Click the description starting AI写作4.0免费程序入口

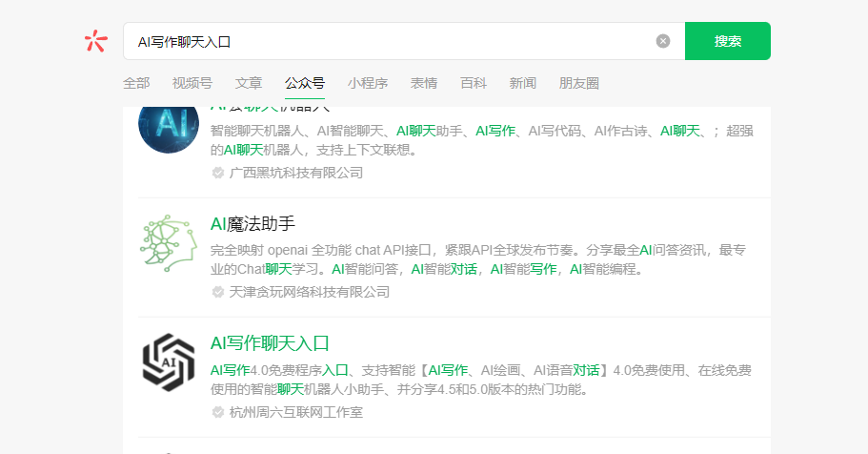[480, 380]
